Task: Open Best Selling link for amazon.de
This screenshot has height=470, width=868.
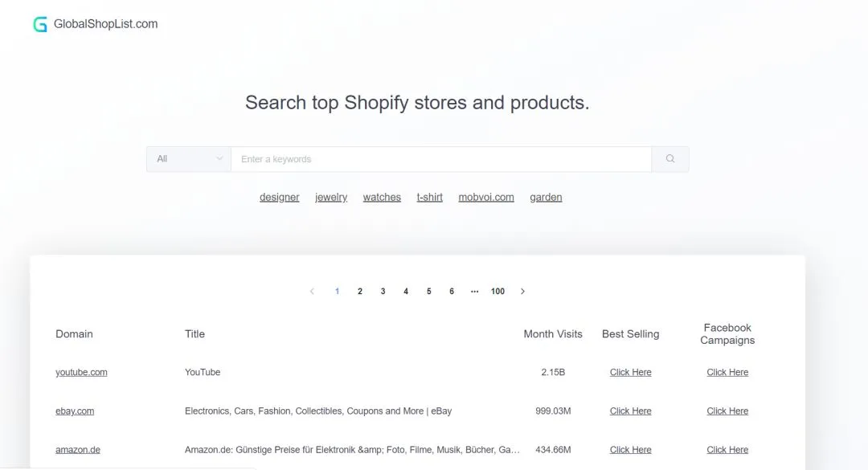Action: tap(631, 450)
